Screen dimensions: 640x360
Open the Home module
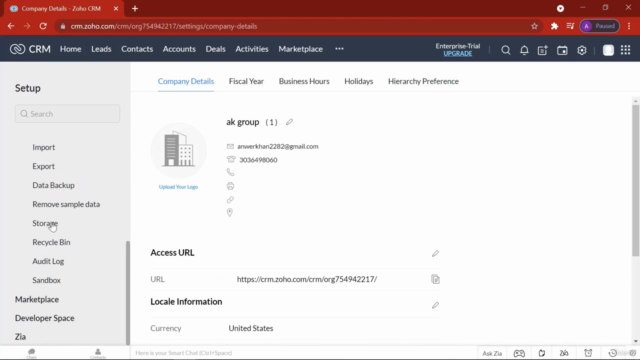(71, 49)
